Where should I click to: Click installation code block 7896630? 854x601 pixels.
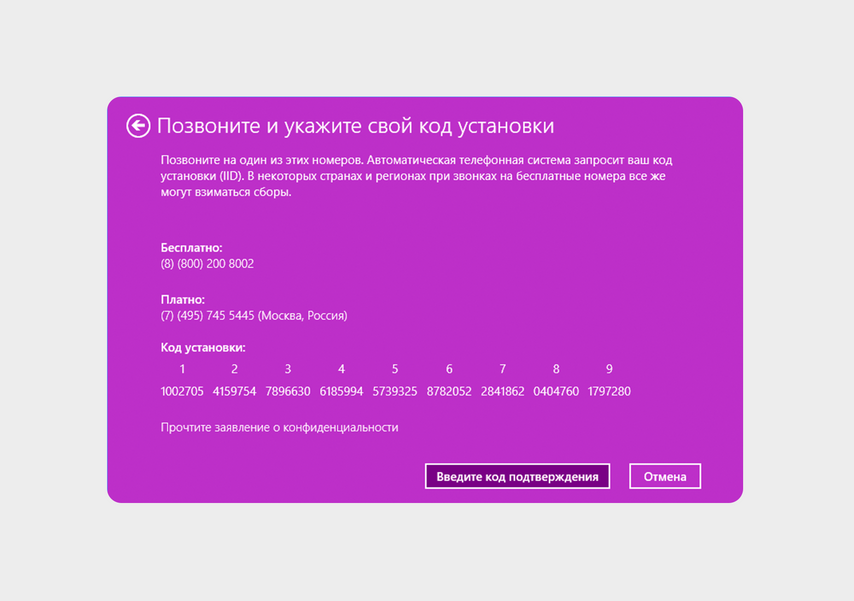click(x=288, y=391)
